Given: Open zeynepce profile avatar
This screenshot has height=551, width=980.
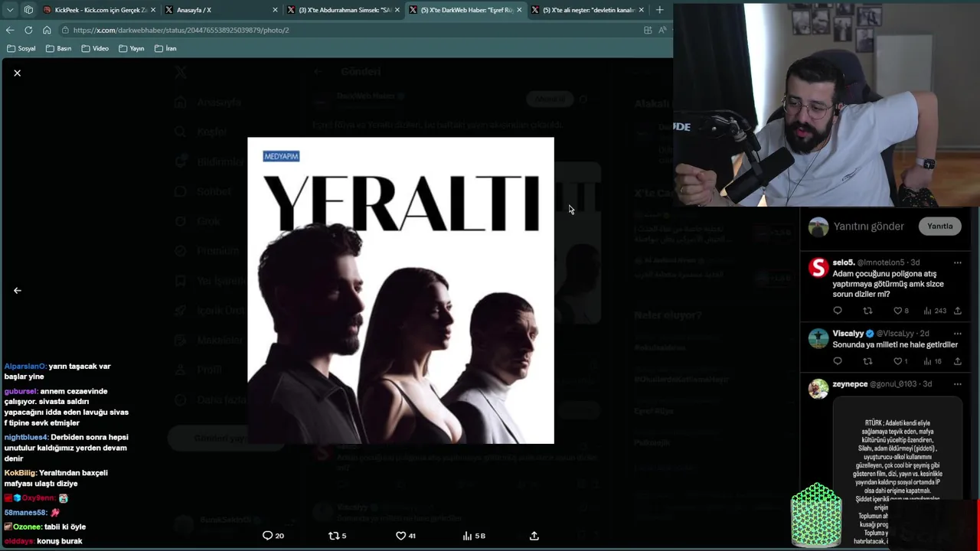Looking at the screenshot, I should point(818,389).
